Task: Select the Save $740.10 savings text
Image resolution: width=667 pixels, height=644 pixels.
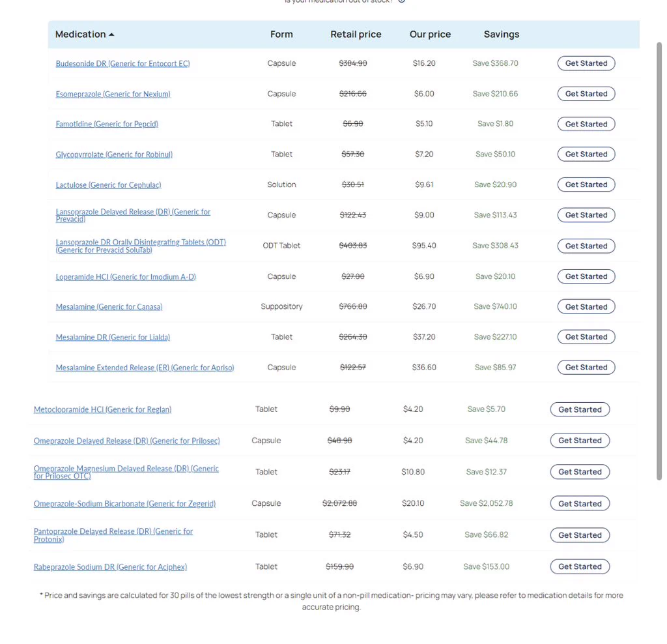Action: [495, 306]
